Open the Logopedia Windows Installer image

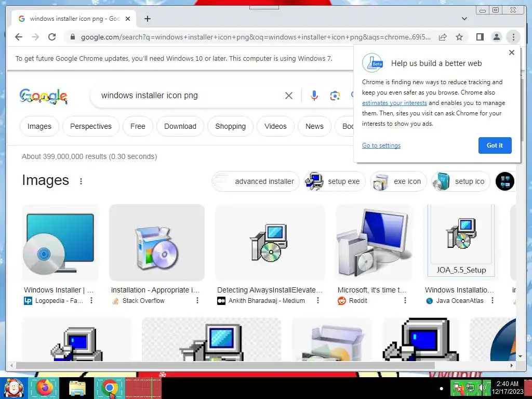[x=60, y=242]
